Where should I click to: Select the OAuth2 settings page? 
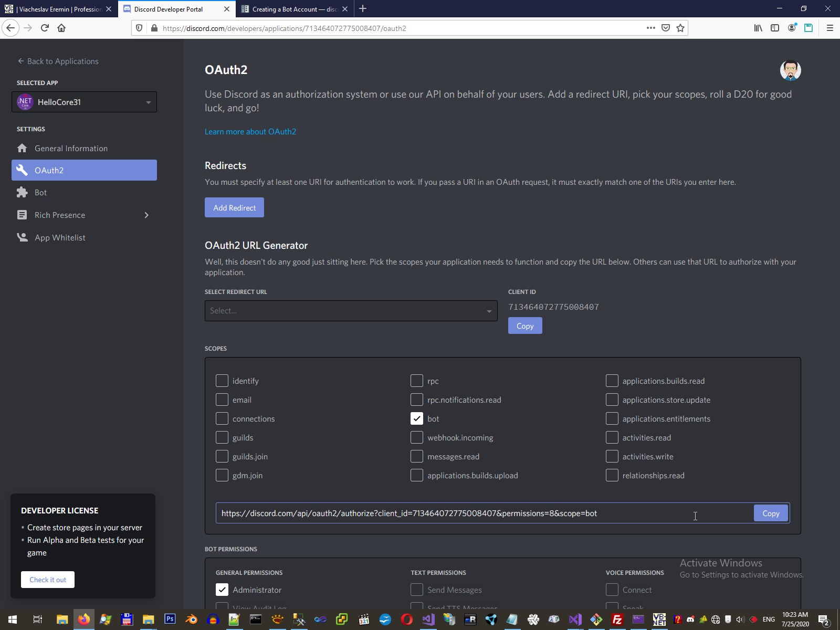tap(84, 170)
